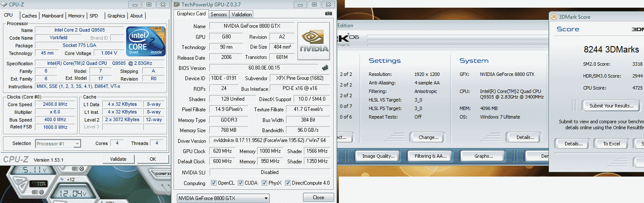
Task: Click the Change... button under Settings
Action: (429, 137)
